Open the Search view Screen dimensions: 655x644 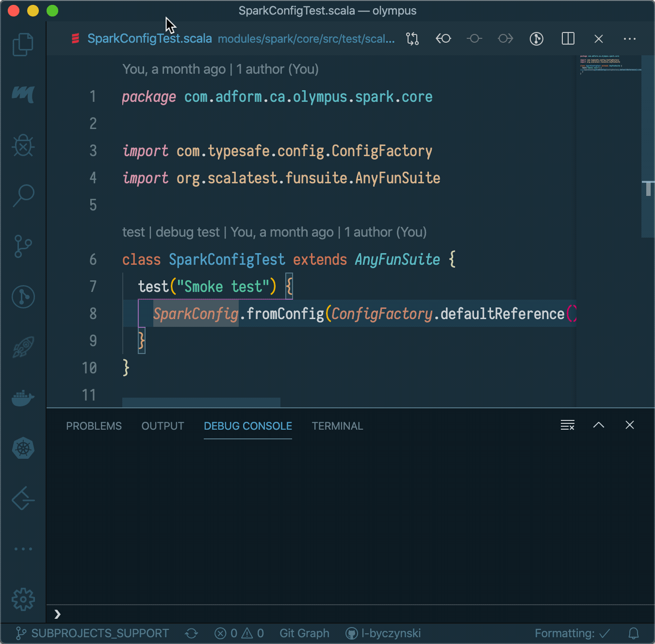coord(23,195)
